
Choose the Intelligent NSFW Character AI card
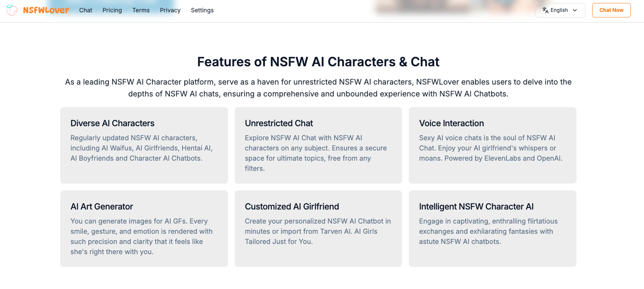492,229
